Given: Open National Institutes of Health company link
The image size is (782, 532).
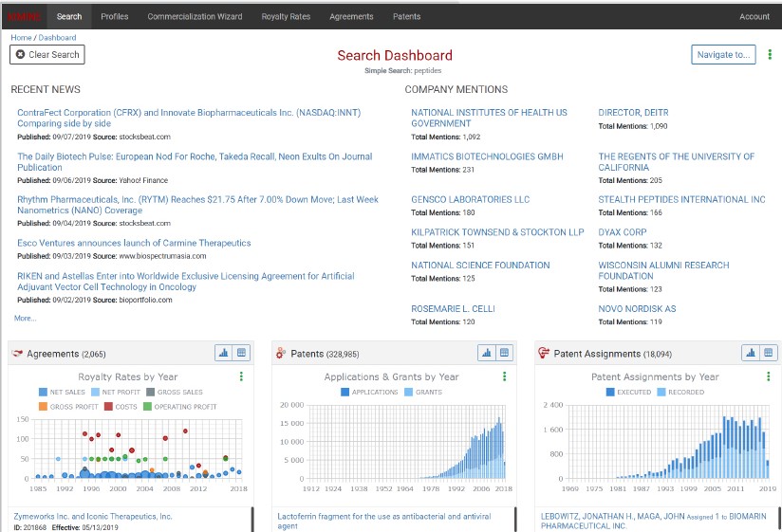Looking at the screenshot, I should [489, 118].
